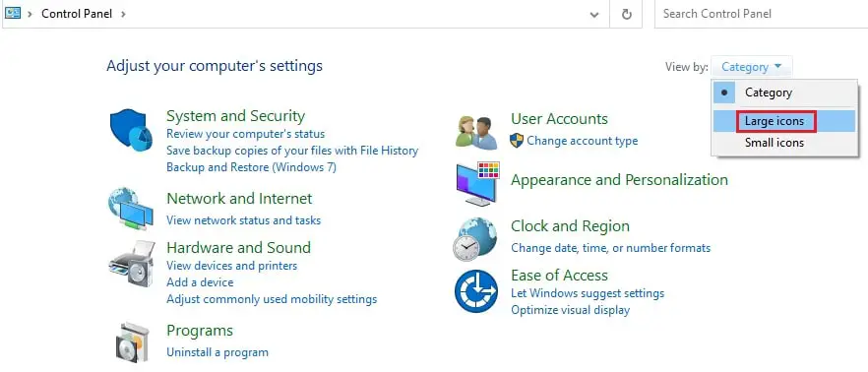Open Uninstall a program link
Screen dimensions: 868x372
coord(217,352)
